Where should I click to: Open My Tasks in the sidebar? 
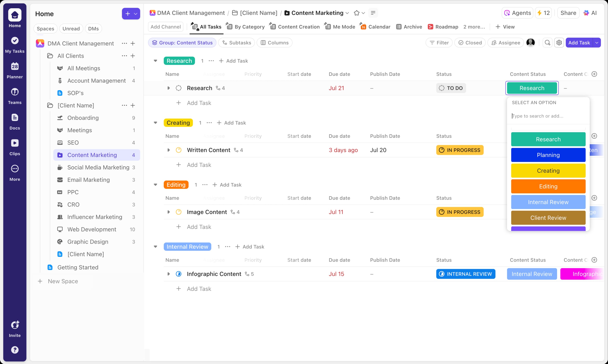tap(14, 45)
